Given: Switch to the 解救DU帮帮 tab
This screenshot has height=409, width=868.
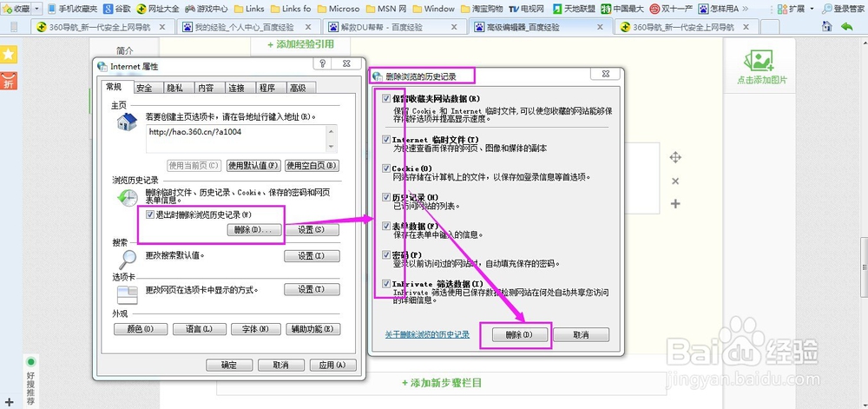Looking at the screenshot, I should 393,27.
